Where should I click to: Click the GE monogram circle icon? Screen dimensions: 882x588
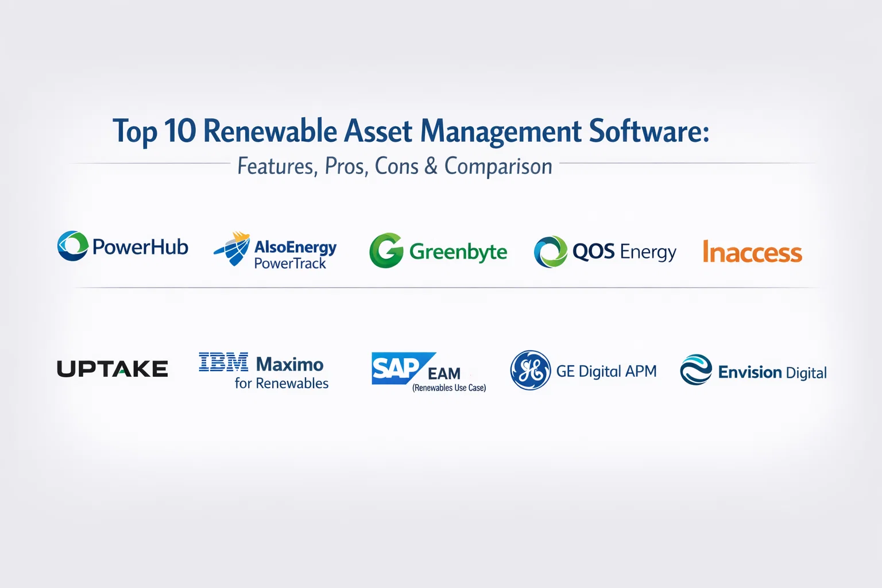pyautogui.click(x=531, y=370)
